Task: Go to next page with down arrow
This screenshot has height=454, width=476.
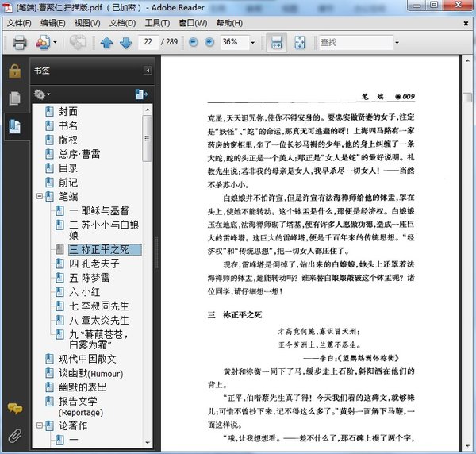Action: pyautogui.click(x=125, y=42)
